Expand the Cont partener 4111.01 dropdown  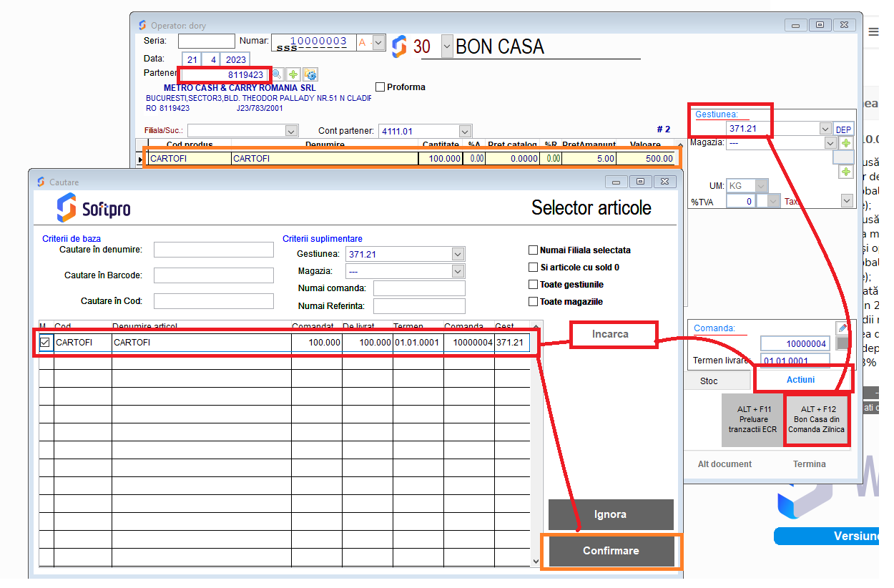[465, 131]
